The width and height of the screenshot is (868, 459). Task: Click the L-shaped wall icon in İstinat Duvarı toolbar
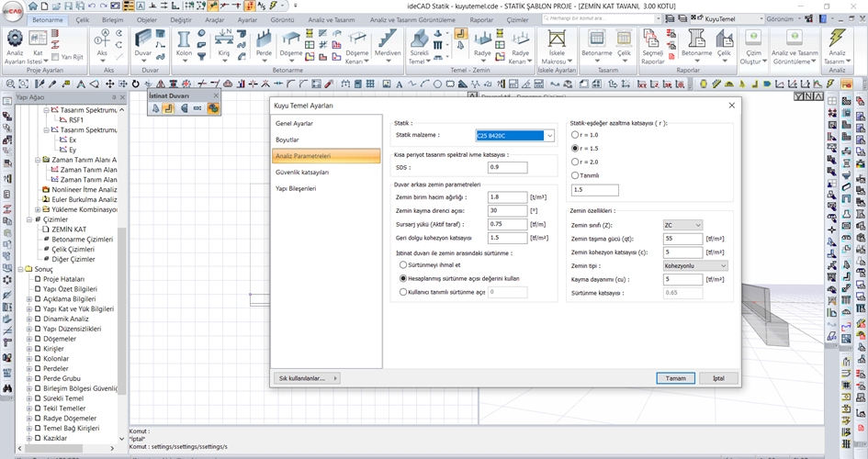pyautogui.click(x=168, y=108)
